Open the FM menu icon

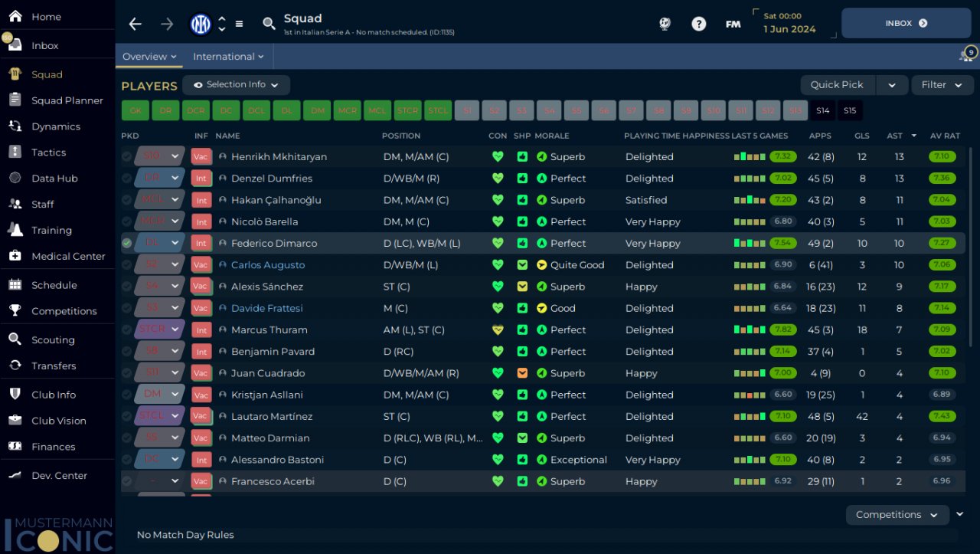click(x=733, y=24)
